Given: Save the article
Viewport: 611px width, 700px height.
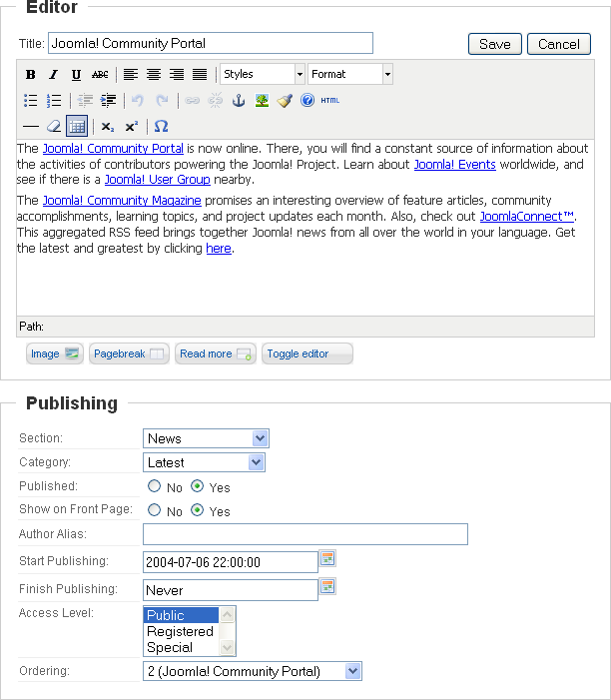Looking at the screenshot, I should (495, 44).
